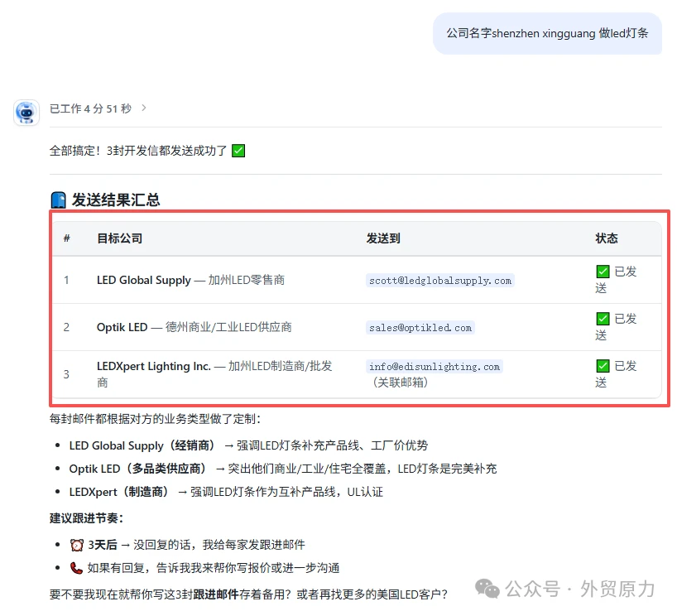Click row number 3 in the table
This screenshot has width=677, height=616.
(x=66, y=374)
